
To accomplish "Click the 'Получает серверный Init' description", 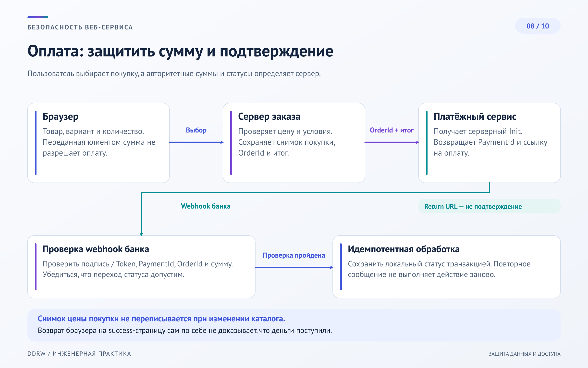I will pos(490,142).
